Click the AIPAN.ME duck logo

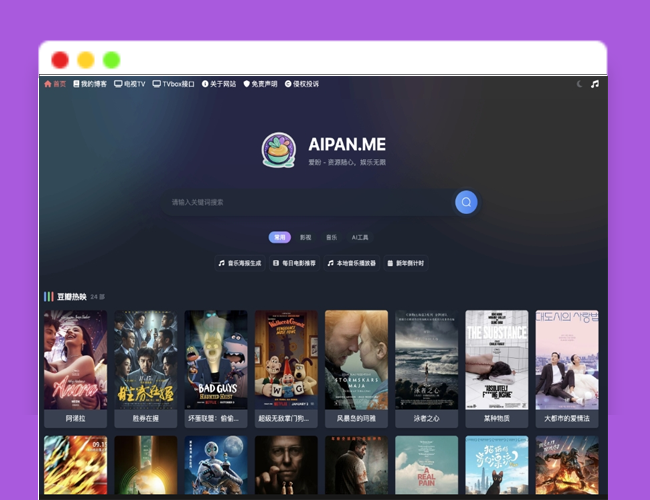pyautogui.click(x=278, y=150)
